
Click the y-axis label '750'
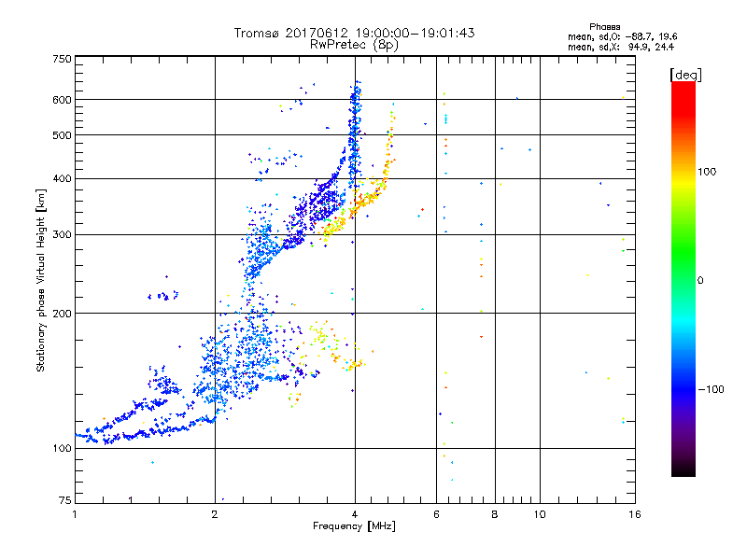pos(62,59)
